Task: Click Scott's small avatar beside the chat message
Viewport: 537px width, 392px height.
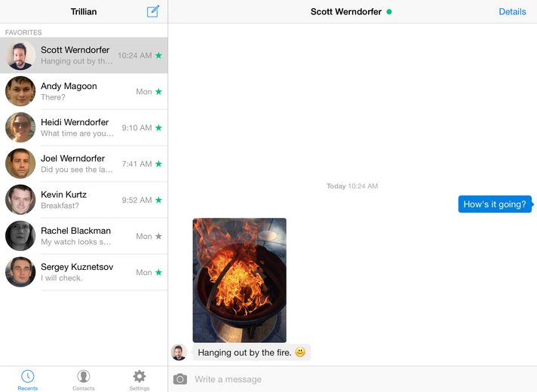Action: [179, 352]
